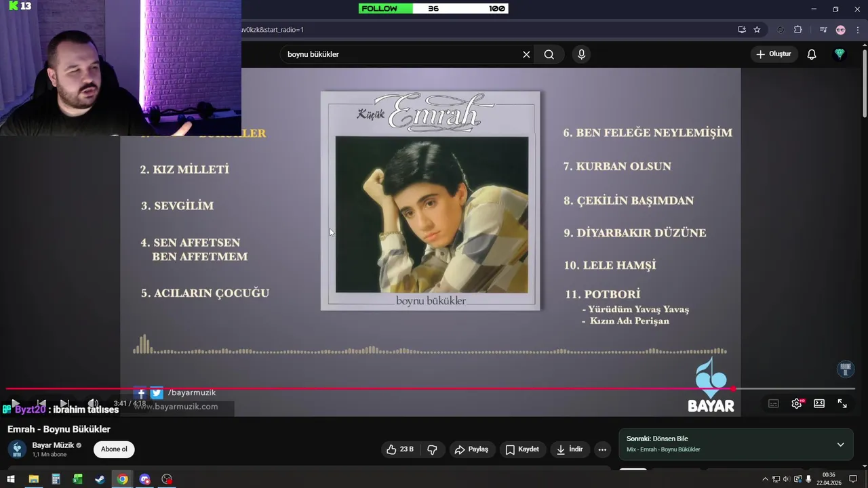Share the video with Paylaş

click(472, 449)
